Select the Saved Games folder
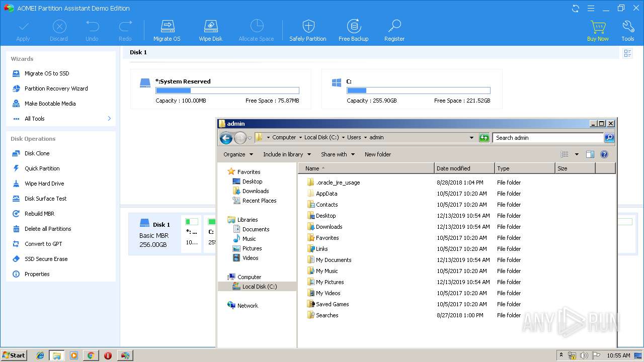Viewport: 644px width, 362px height. [x=328, y=304]
